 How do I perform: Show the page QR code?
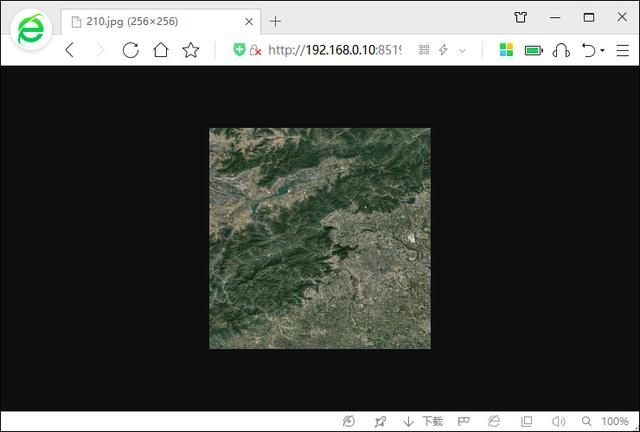pyautogui.click(x=424, y=50)
